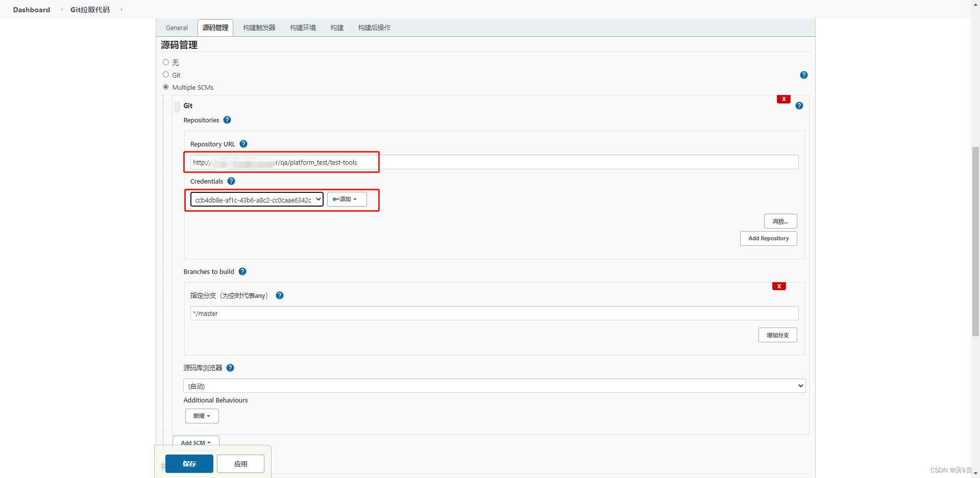
Task: Show help for Credentials
Action: click(x=231, y=181)
